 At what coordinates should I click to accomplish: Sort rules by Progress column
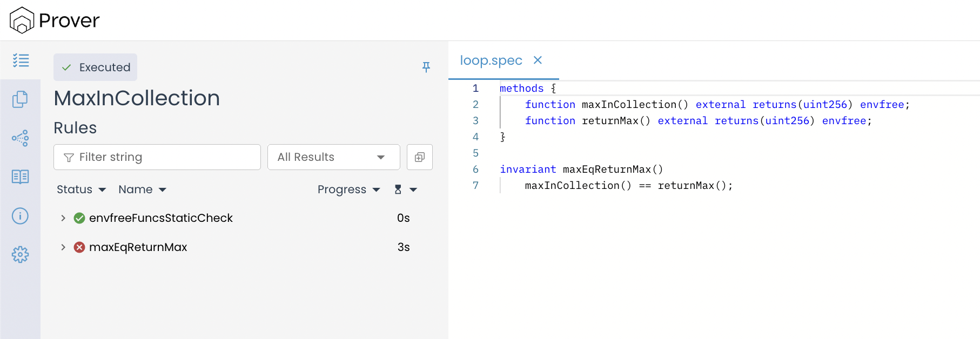(348, 189)
